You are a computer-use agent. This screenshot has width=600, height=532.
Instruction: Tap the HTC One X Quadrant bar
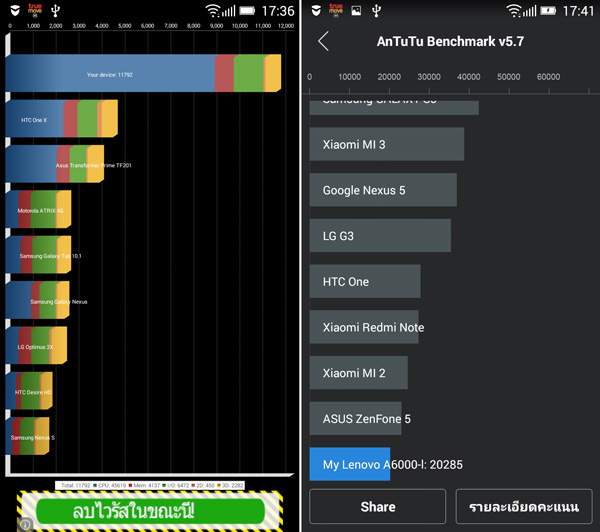click(x=61, y=119)
